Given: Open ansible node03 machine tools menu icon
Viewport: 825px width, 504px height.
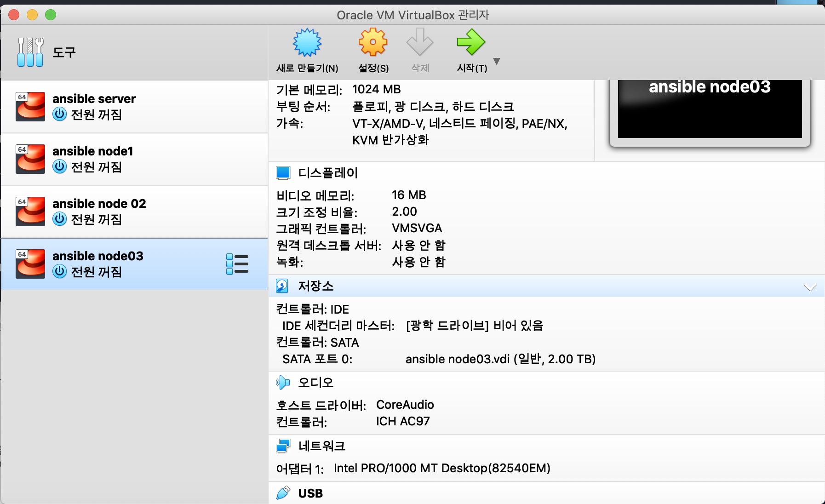Looking at the screenshot, I should 237,264.
